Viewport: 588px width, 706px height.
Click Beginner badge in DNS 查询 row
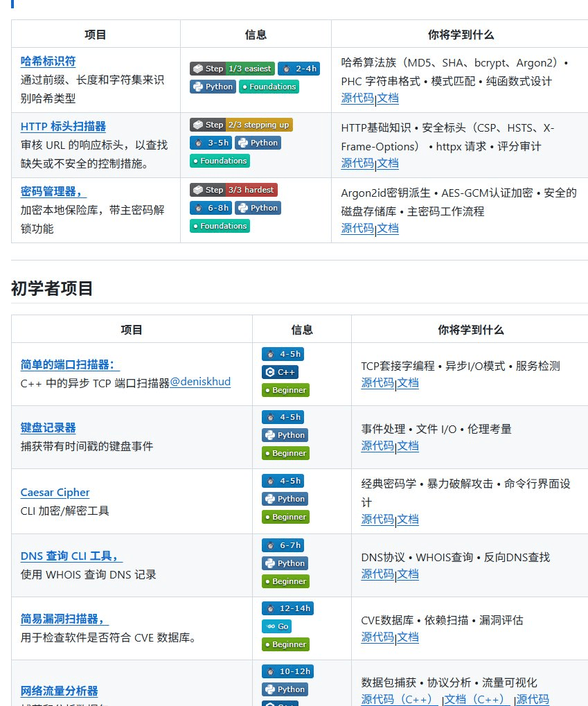[285, 582]
